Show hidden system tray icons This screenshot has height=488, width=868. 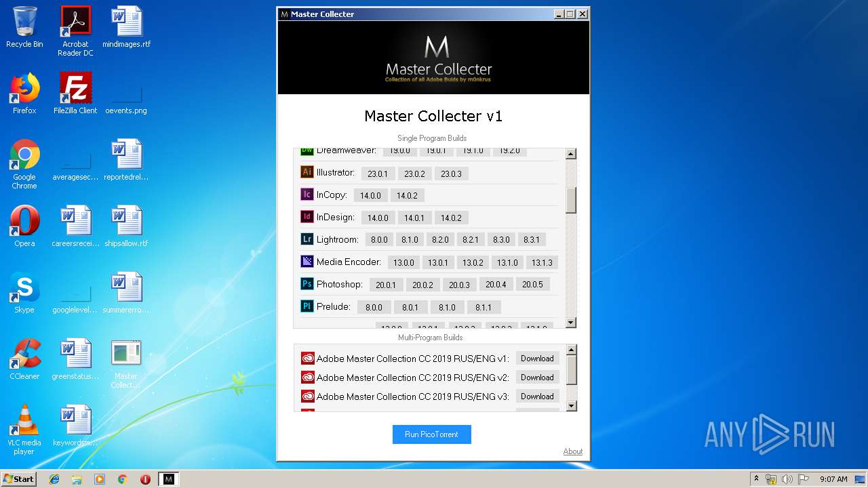click(x=756, y=479)
